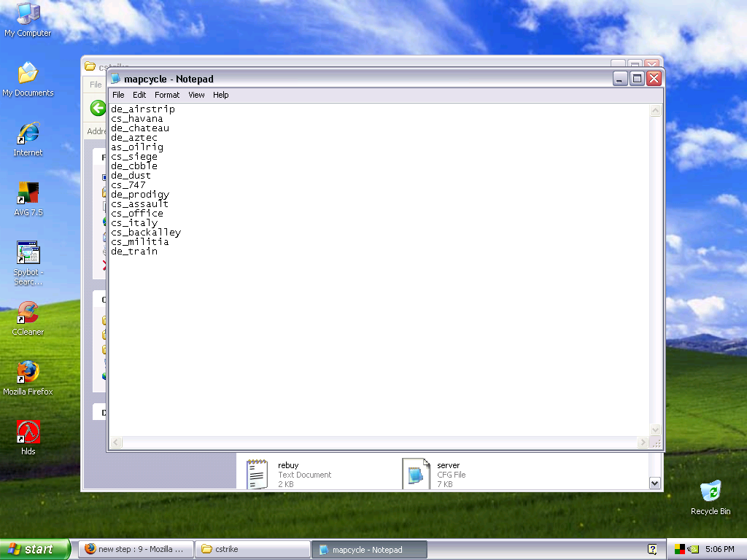Open the AVG 7.5 antivirus shortcut
Screen dimensions: 747x560
(28, 193)
